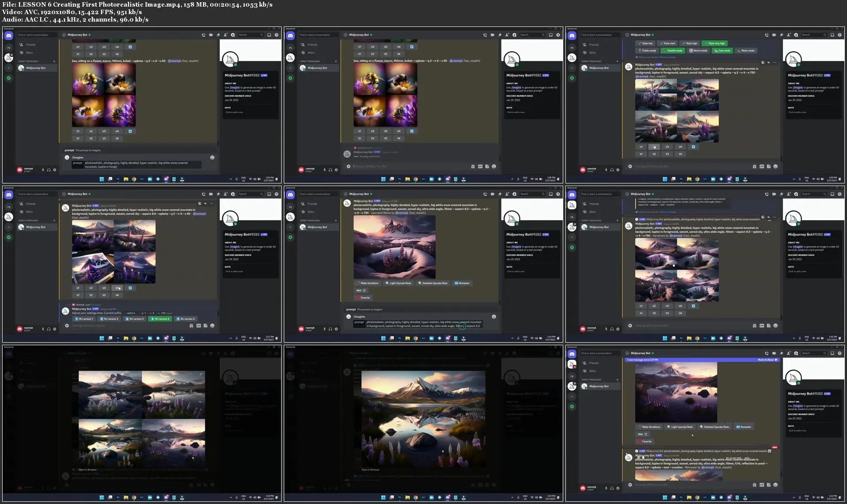847x504 pixels.
Task: Open GIF picker in the MJ version frame
Action: 199,325
